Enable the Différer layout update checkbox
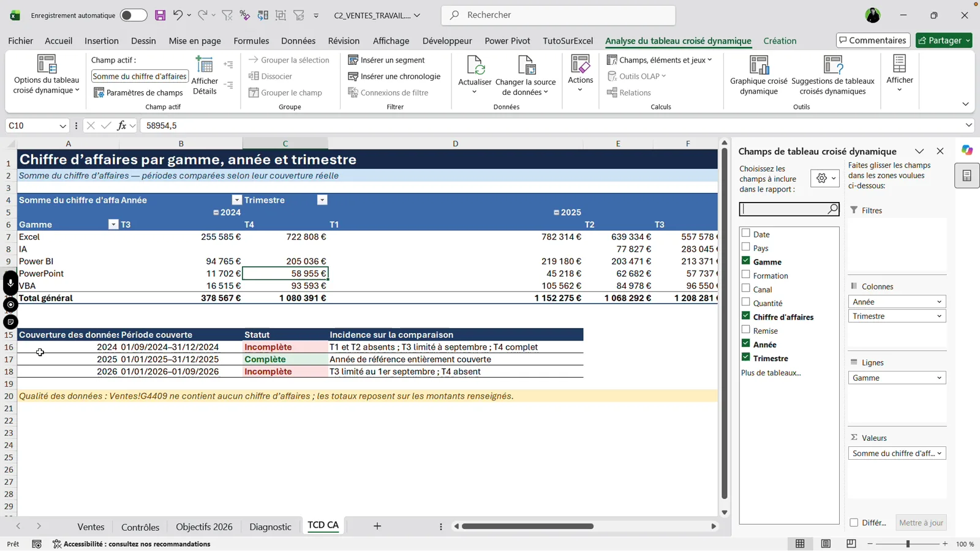 coord(854,522)
